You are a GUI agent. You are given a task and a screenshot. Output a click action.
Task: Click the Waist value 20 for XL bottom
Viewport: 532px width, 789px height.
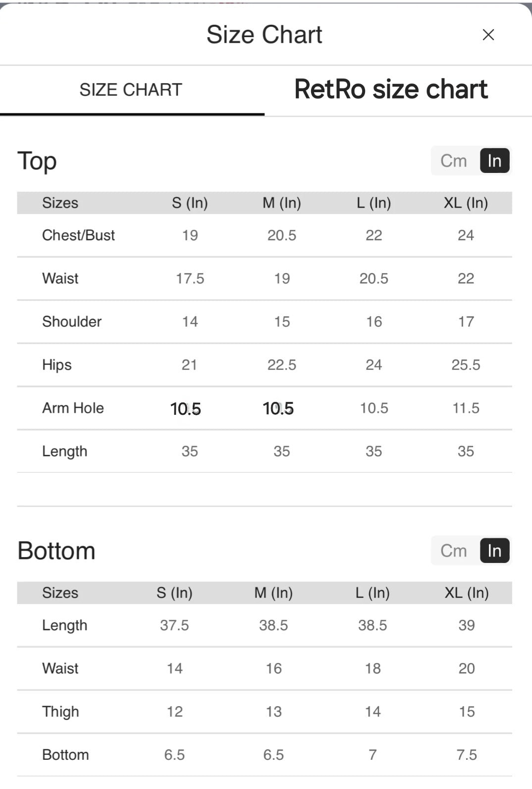(467, 668)
